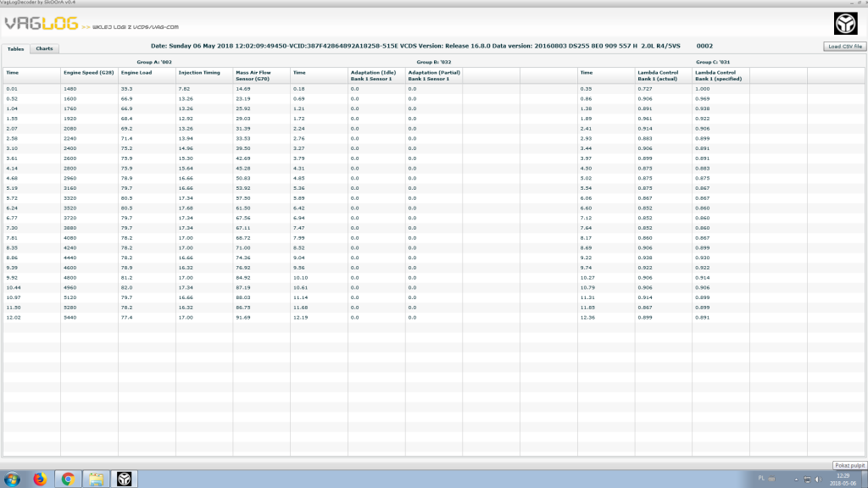Click the Mass Air Flow Sensor (G70) header
868x488 pixels.
(253, 75)
